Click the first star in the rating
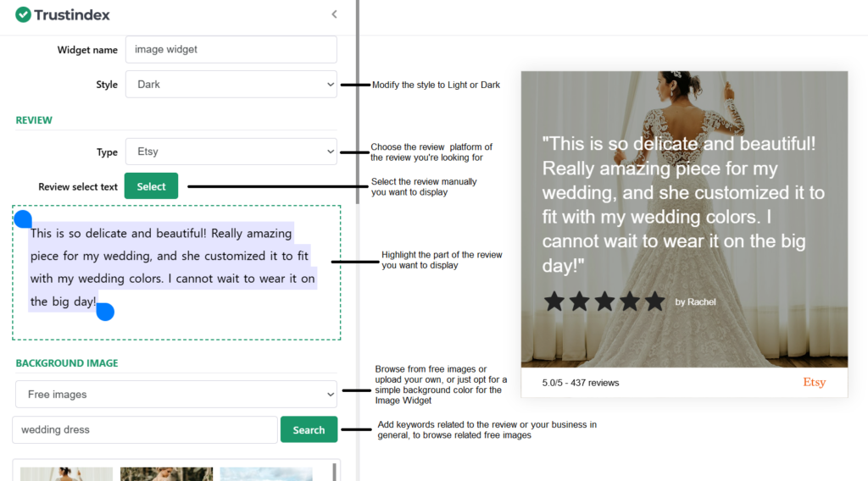This screenshot has width=868, height=481. click(x=554, y=301)
